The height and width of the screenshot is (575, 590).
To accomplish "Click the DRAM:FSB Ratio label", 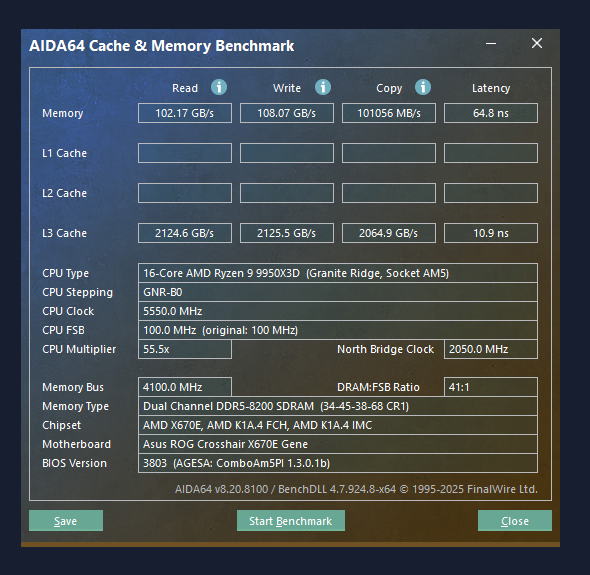I will [x=378, y=387].
